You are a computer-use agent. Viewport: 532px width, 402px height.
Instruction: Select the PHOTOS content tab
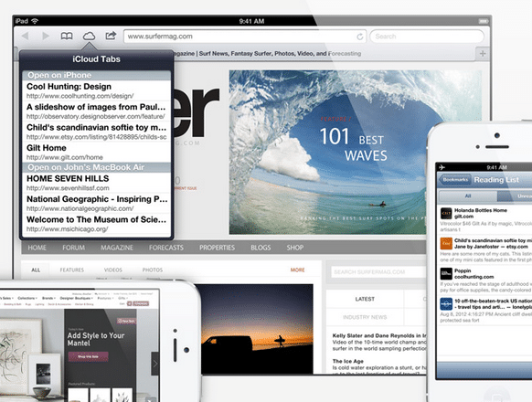coord(153,270)
